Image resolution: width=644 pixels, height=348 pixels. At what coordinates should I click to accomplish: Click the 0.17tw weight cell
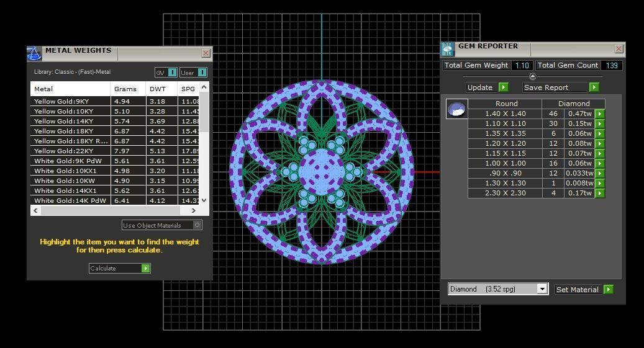[579, 193]
